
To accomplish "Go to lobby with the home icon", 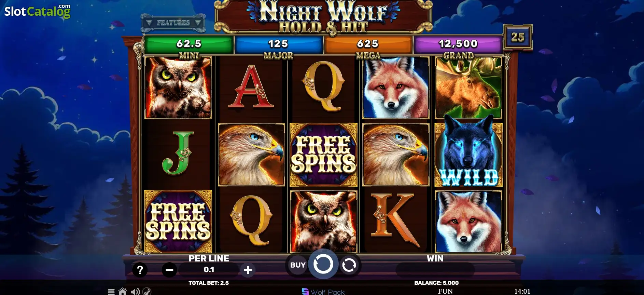I will (123, 292).
